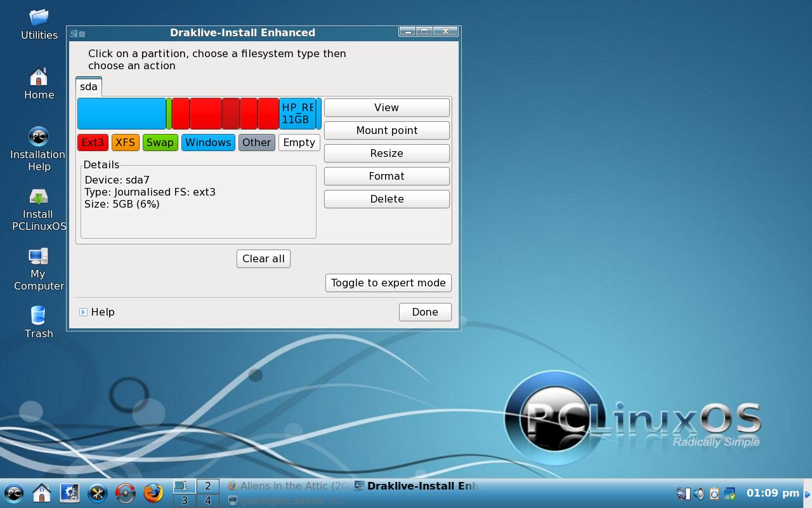Viewport: 812px width, 508px height.
Task: Click the red lifesaver taskbar icon
Action: pyautogui.click(x=126, y=493)
